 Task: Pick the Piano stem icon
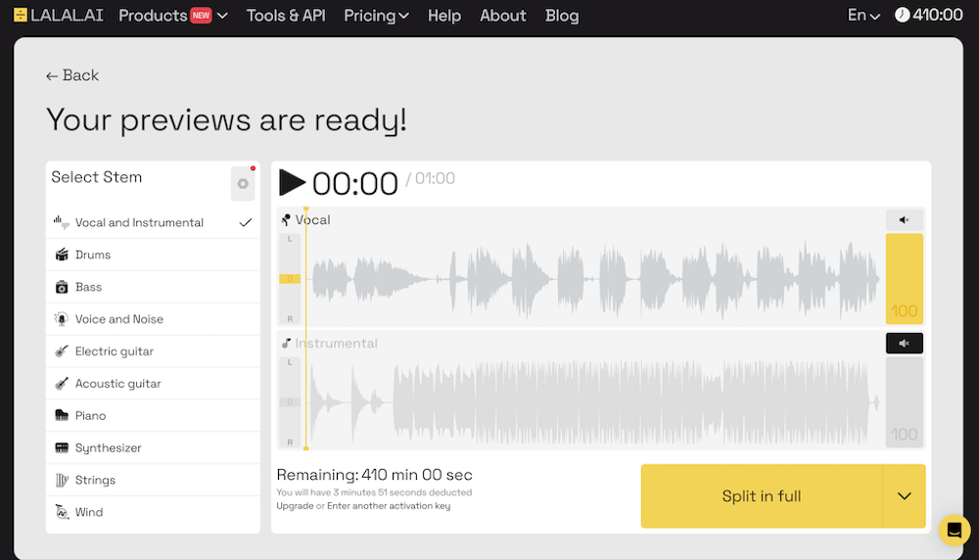tap(62, 415)
